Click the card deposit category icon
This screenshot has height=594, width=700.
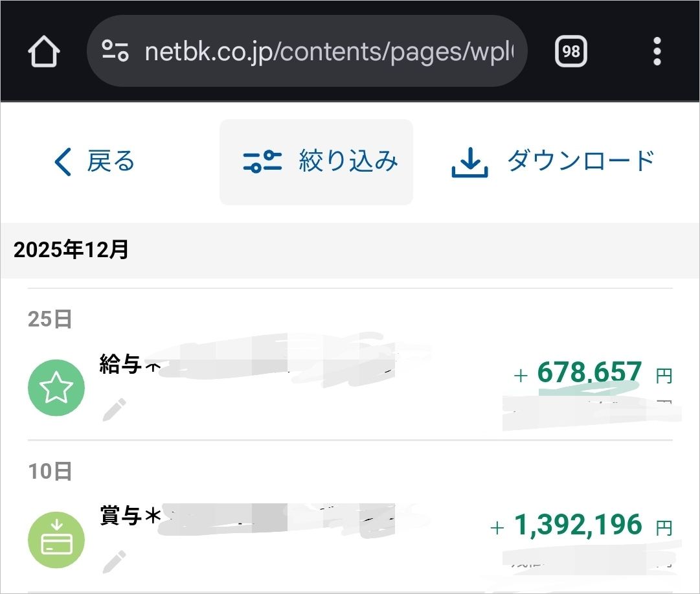pos(56,540)
